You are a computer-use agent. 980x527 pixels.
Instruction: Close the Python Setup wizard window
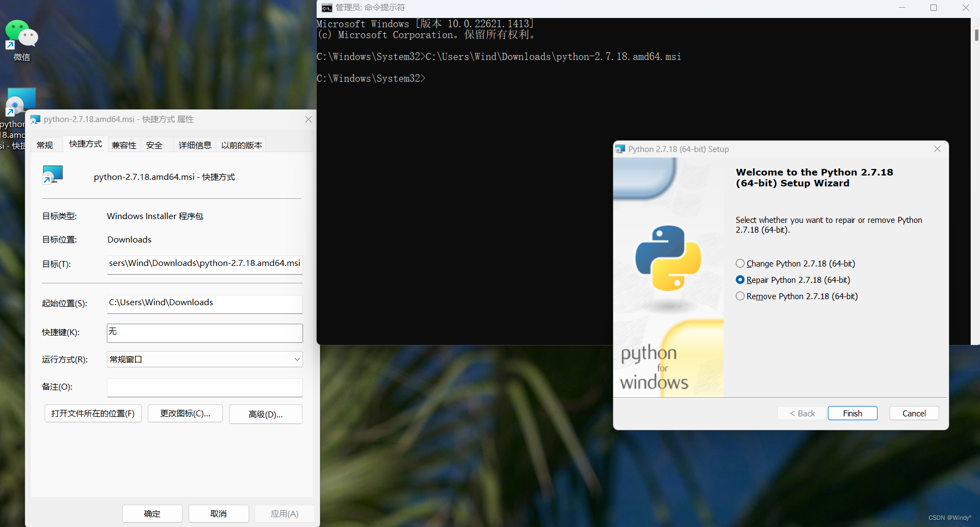(937, 149)
